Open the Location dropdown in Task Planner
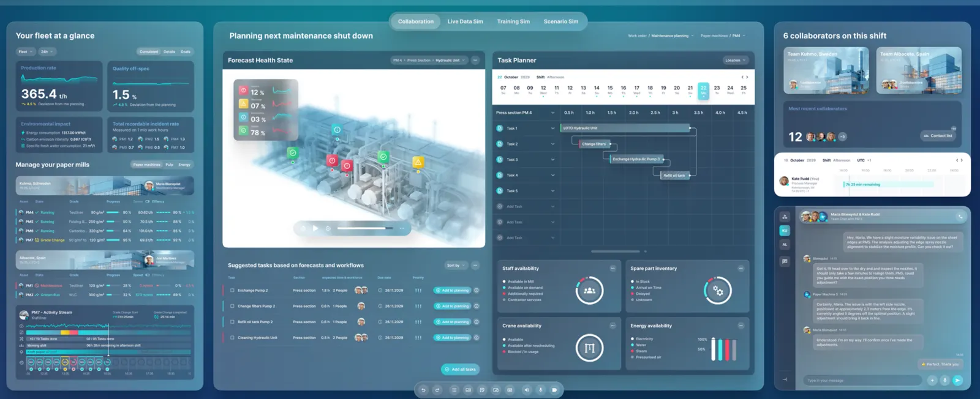 [x=736, y=60]
